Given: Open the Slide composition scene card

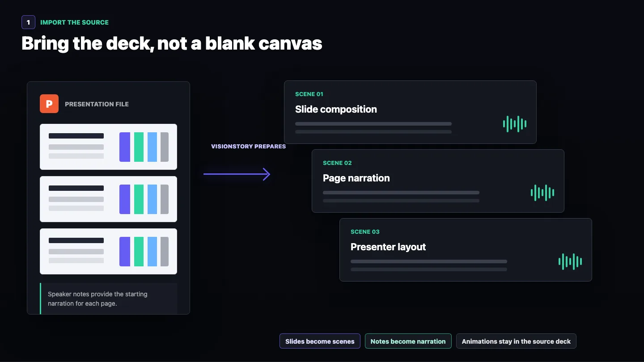Looking at the screenshot, I should (x=410, y=112).
